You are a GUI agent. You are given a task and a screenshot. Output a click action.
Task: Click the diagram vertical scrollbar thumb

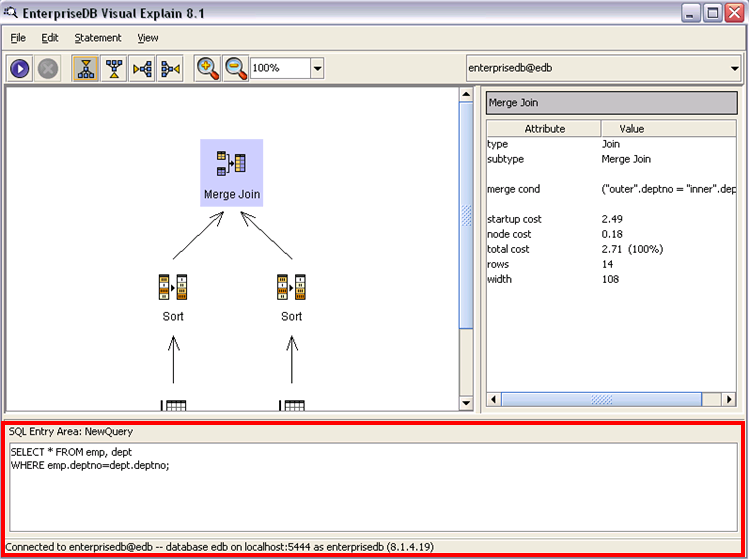pyautogui.click(x=466, y=215)
